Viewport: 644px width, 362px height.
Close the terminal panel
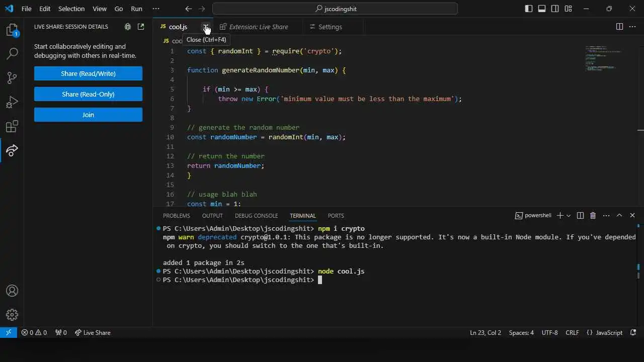(x=632, y=215)
